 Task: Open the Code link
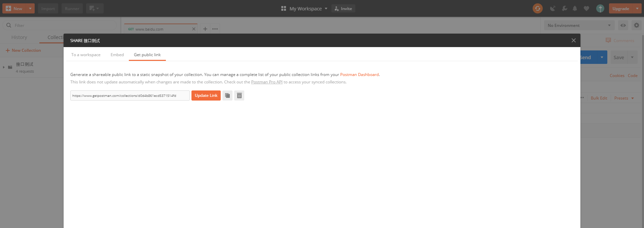[633, 76]
